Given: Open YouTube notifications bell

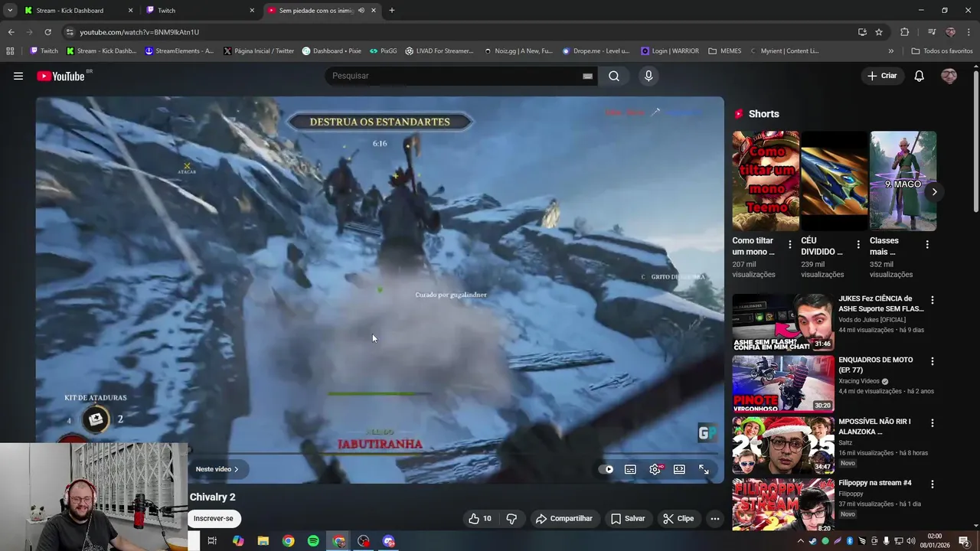Looking at the screenshot, I should (x=920, y=76).
